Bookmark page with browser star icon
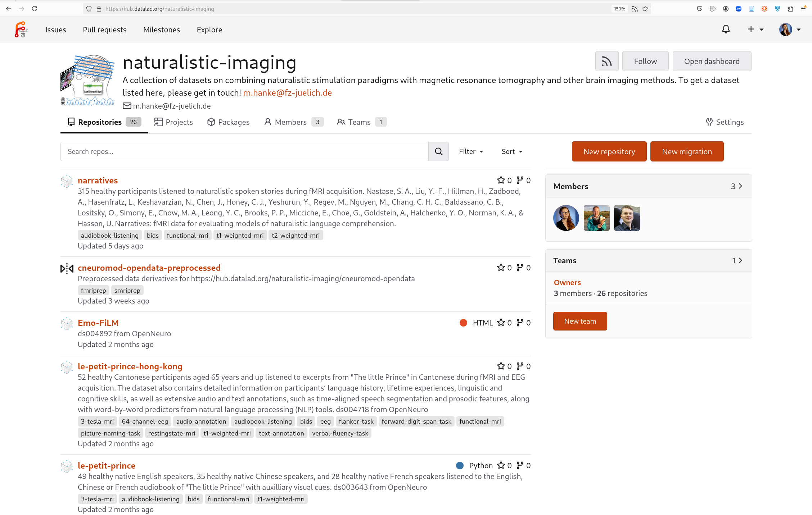812x515 pixels. 645,9
